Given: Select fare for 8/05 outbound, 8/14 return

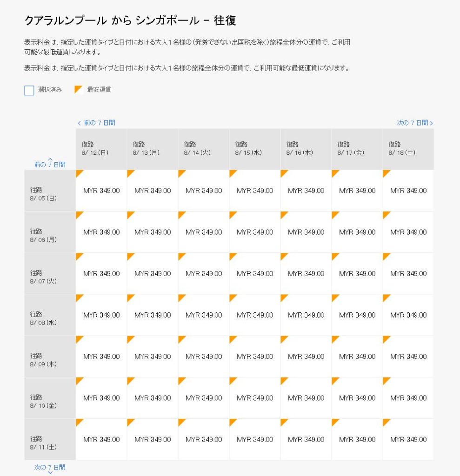Looking at the screenshot, I should point(204,191).
